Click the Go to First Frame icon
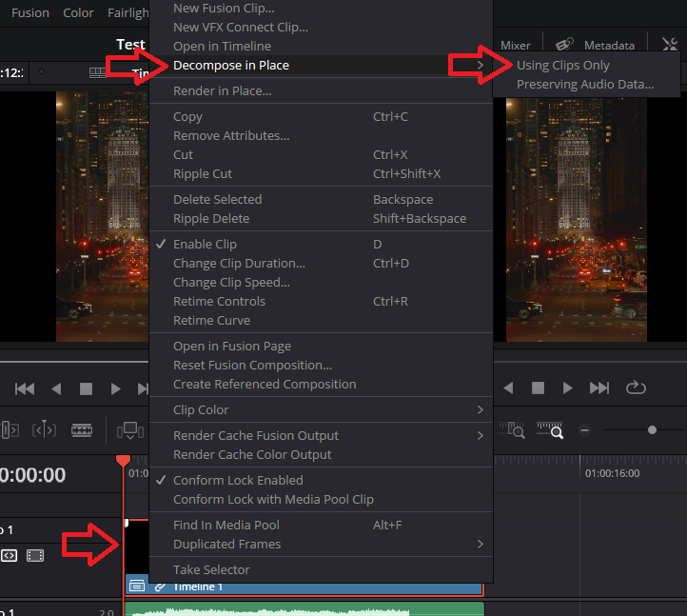The width and height of the screenshot is (687, 616). tap(25, 388)
